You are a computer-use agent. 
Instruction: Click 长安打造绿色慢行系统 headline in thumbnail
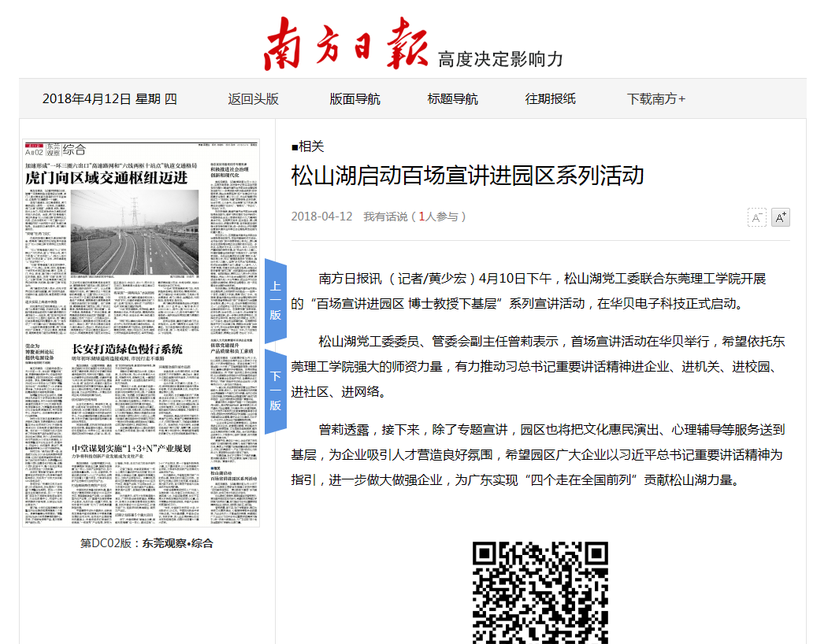(x=128, y=349)
